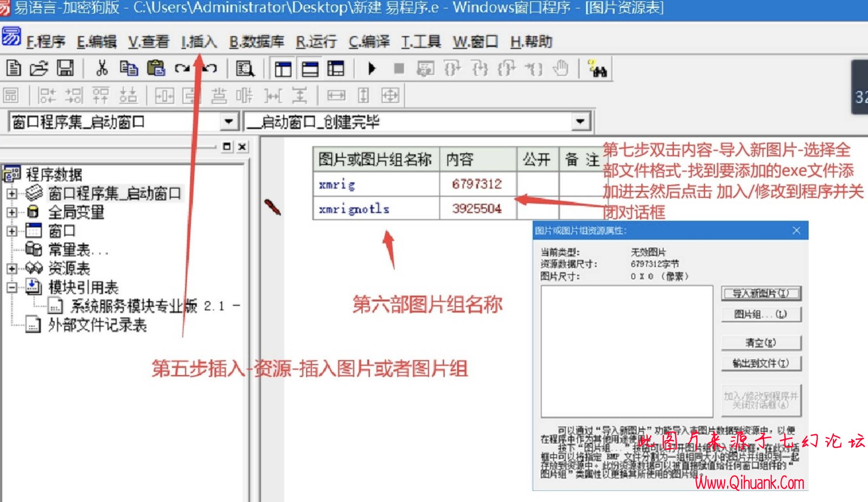The width and height of the screenshot is (868, 502).
Task: Click the Open file toolbar icon
Action: coord(39,68)
